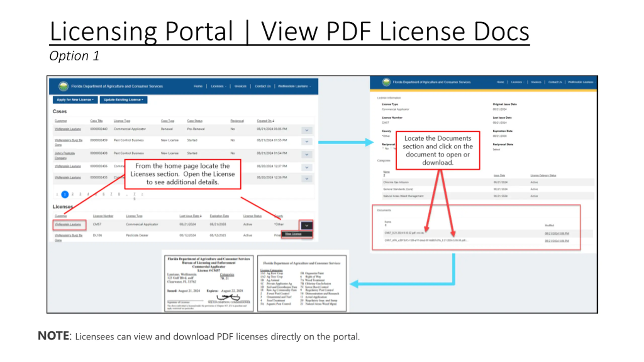
Task: Open Home link in license details screenshot header
Action: coord(500,82)
